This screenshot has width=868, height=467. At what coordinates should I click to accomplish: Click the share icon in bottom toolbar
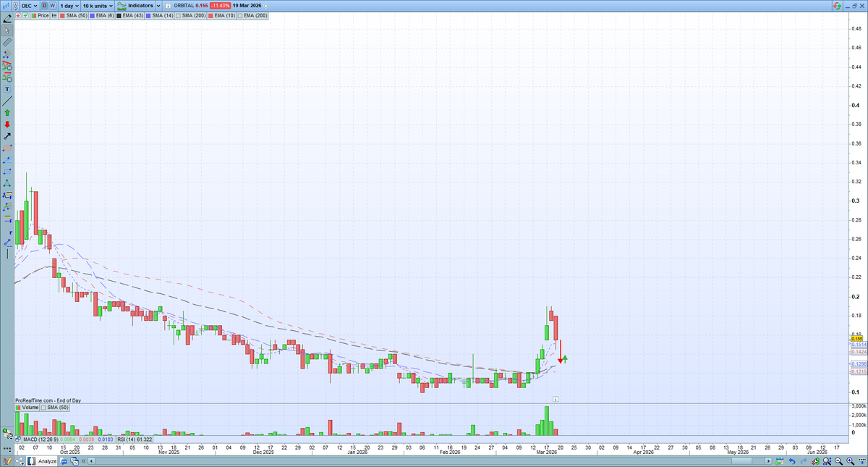[x=20, y=460]
